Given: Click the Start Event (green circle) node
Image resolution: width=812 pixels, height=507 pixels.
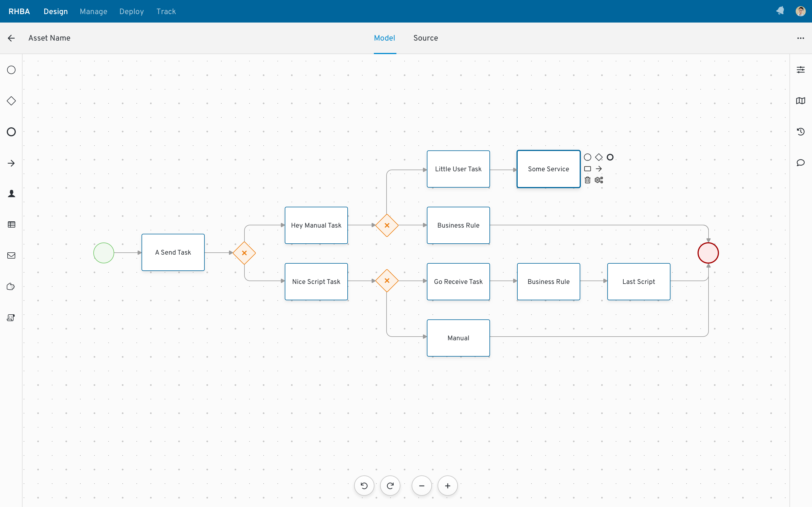Looking at the screenshot, I should coord(104,252).
